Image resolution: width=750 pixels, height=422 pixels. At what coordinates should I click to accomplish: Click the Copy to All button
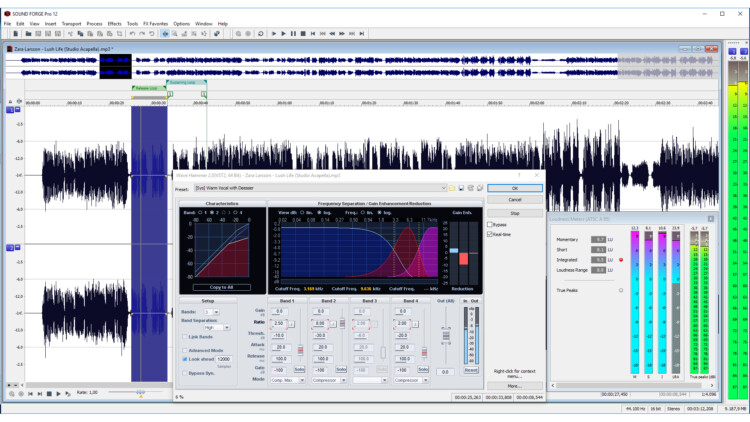(222, 286)
